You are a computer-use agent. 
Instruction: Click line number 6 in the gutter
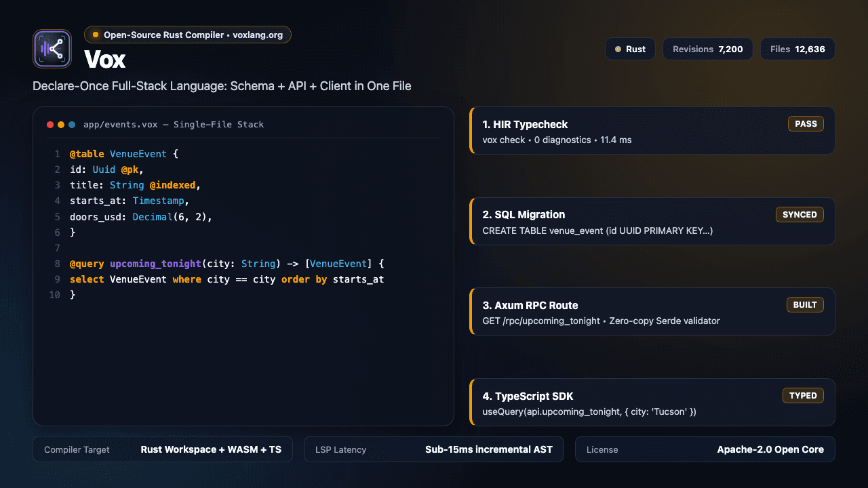(58, 232)
